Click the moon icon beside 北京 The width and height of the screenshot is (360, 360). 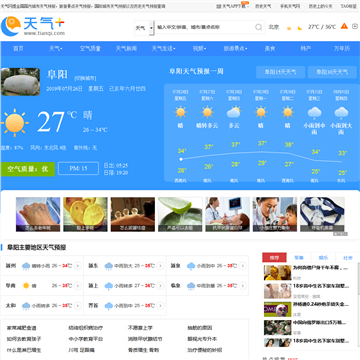point(300,28)
